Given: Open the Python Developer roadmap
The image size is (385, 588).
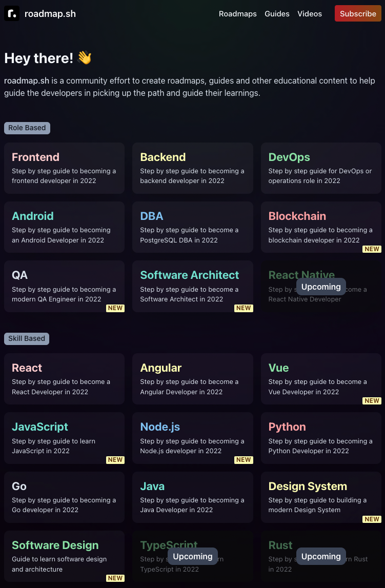Looking at the screenshot, I should (x=321, y=438).
